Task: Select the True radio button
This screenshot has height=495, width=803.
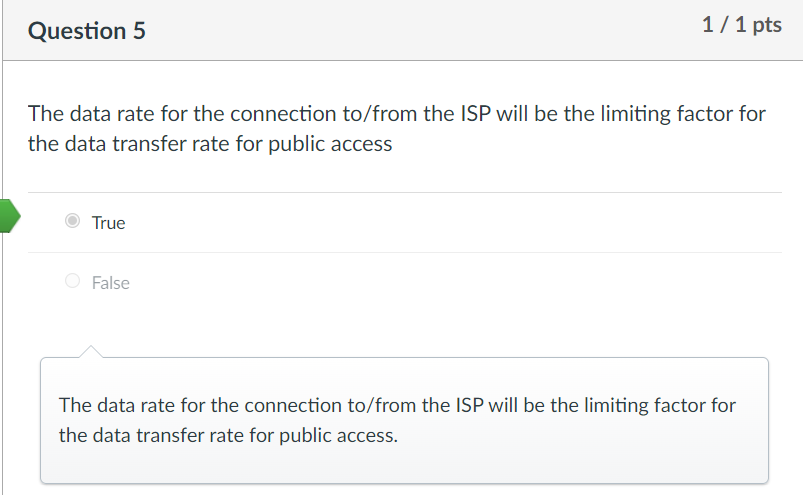Action: tap(72, 221)
